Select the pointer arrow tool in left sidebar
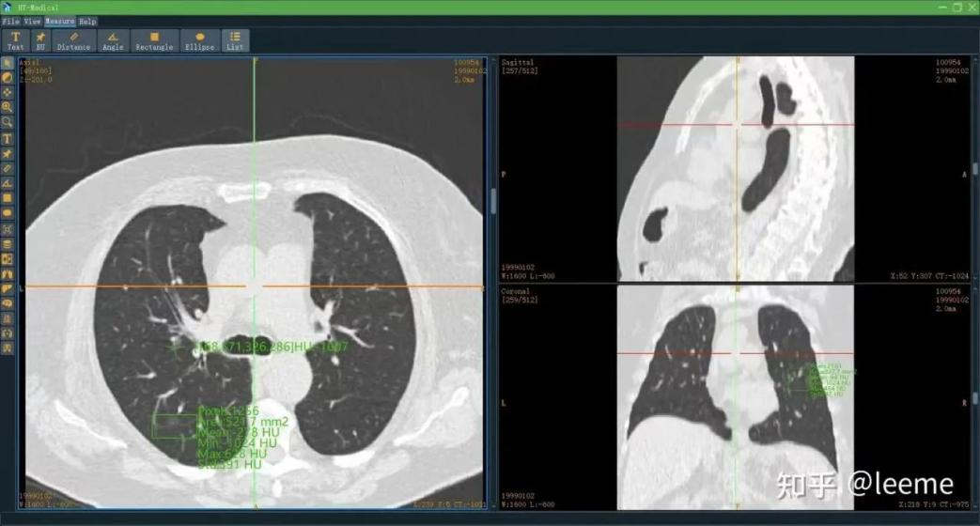This screenshot has width=980, height=526. (8, 63)
